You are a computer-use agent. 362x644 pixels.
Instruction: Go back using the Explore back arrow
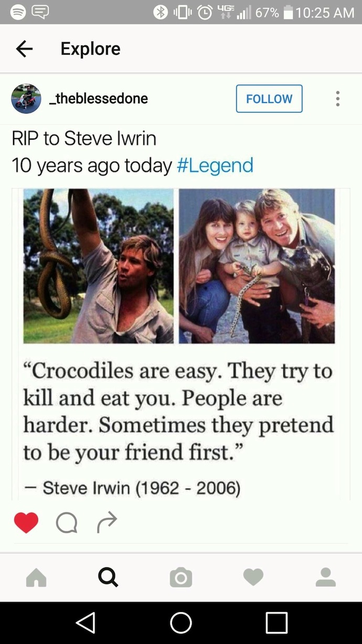click(24, 49)
